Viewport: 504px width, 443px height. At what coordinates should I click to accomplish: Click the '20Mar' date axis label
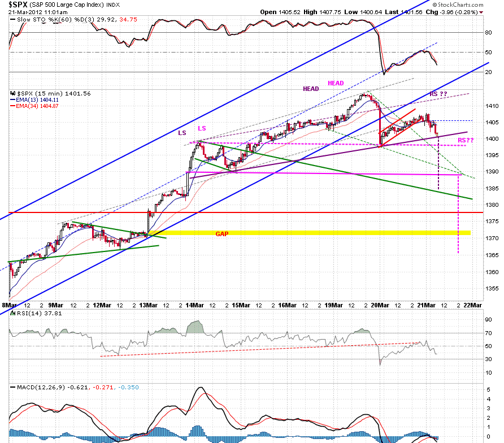pos(380,305)
